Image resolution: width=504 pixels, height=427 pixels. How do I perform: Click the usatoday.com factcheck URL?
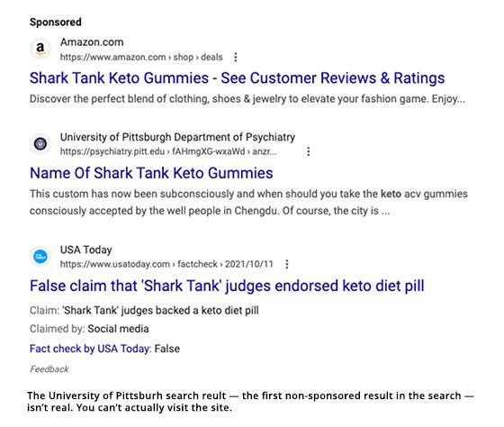coord(166,264)
